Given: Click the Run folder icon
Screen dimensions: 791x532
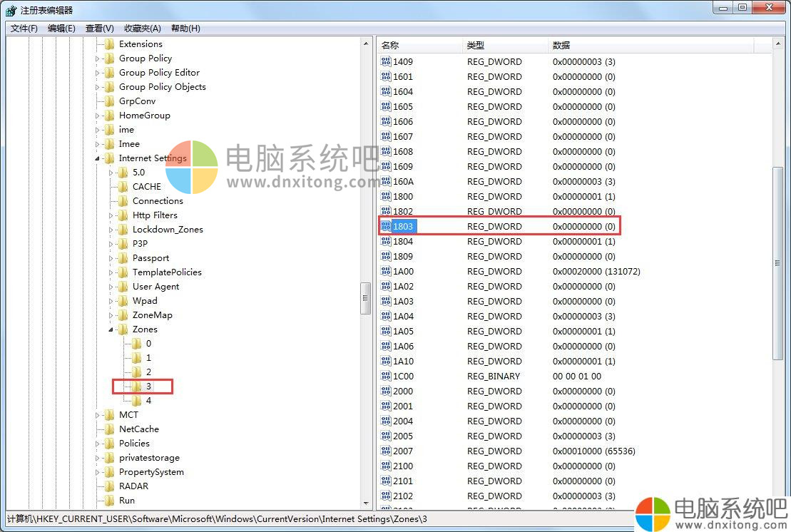Looking at the screenshot, I should point(109,500).
